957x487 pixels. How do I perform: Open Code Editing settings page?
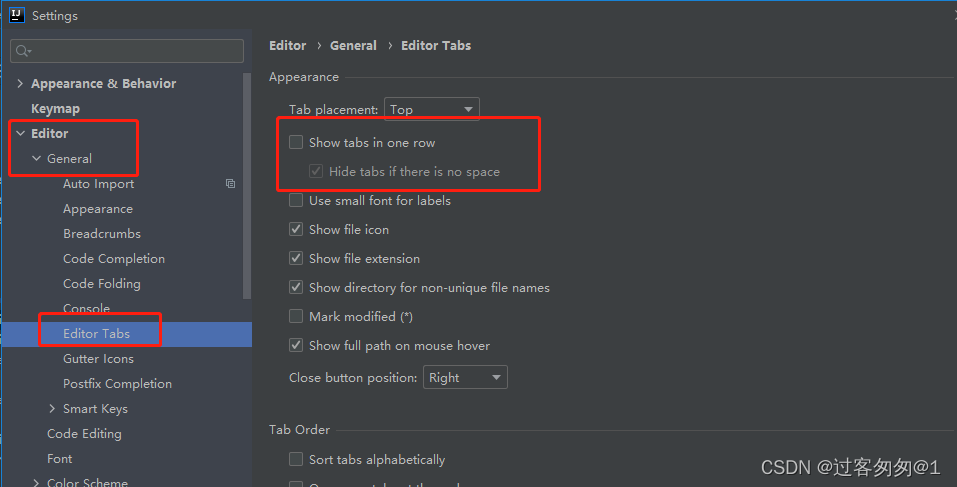point(84,434)
